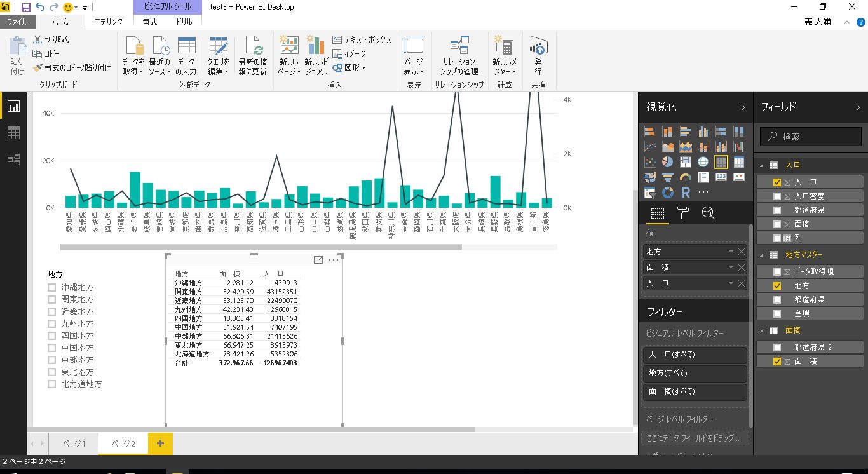Check the 都道府県_2 field checkbox

[x=777, y=348]
